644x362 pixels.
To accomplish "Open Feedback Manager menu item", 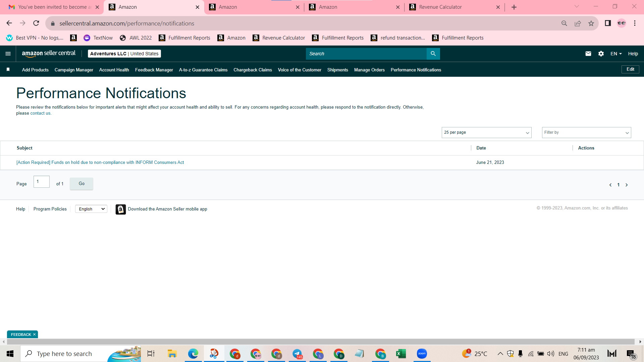I will [x=154, y=70].
